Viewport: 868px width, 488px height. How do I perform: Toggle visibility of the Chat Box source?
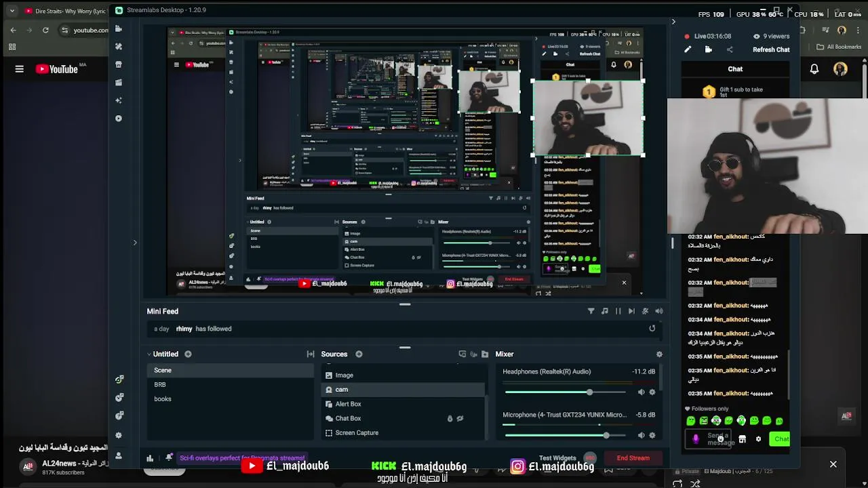click(460, 418)
